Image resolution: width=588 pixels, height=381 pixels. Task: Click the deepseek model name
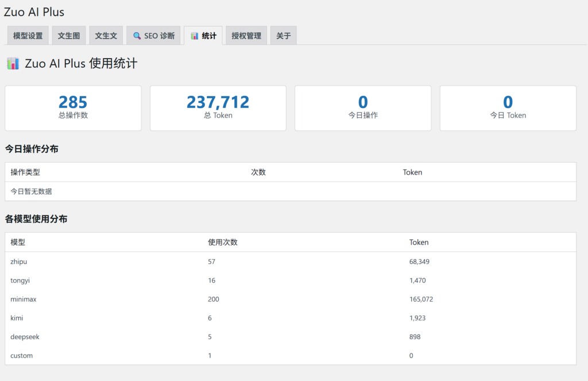pos(25,337)
